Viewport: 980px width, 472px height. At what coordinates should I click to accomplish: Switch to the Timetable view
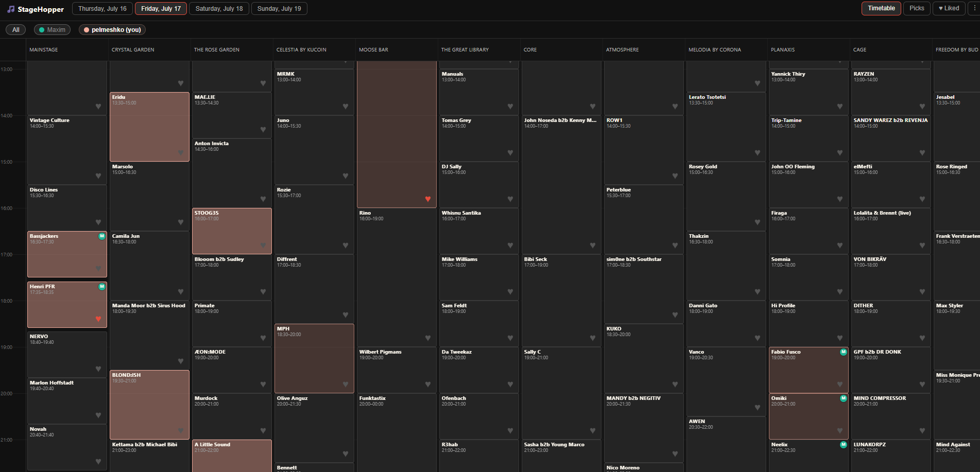click(x=881, y=8)
